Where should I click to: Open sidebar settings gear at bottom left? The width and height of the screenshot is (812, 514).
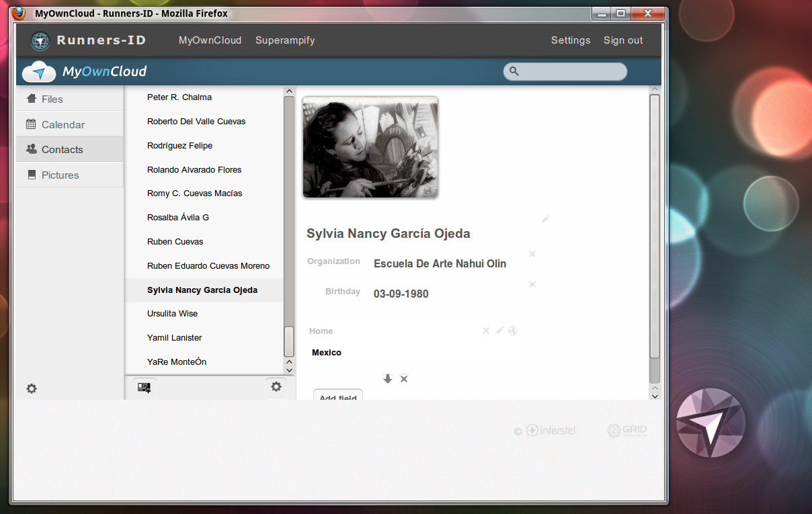point(32,388)
